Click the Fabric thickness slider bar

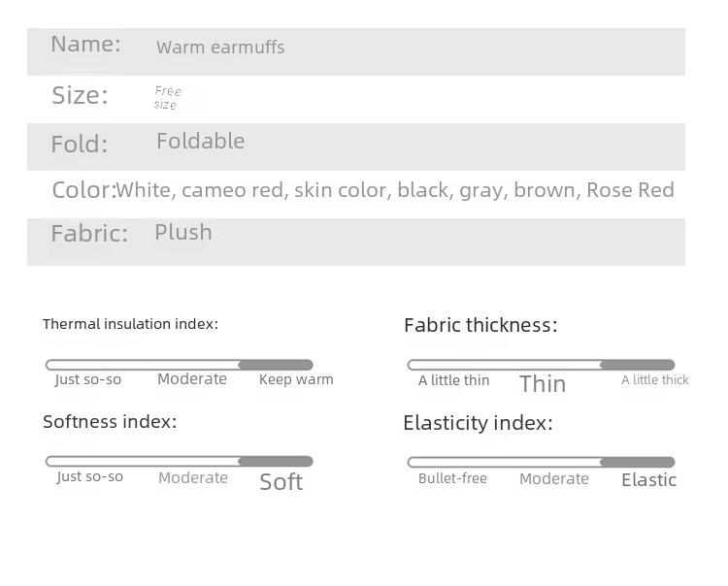pos(541,365)
